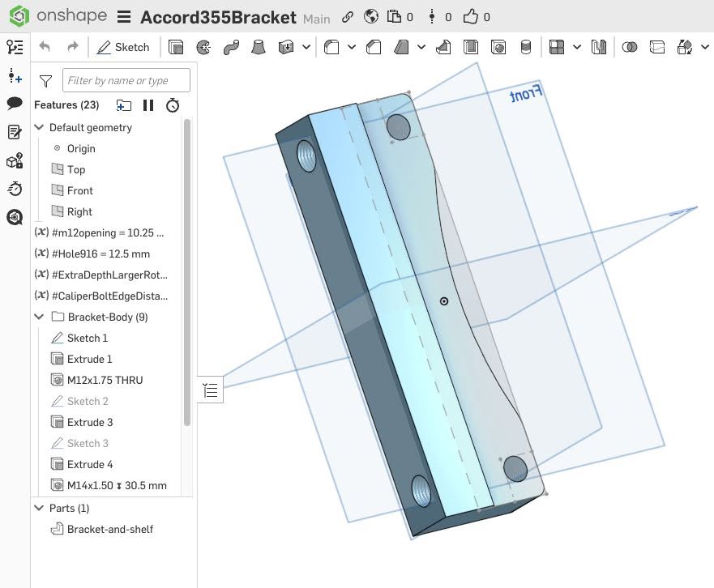Select the Split tool

pos(657,47)
